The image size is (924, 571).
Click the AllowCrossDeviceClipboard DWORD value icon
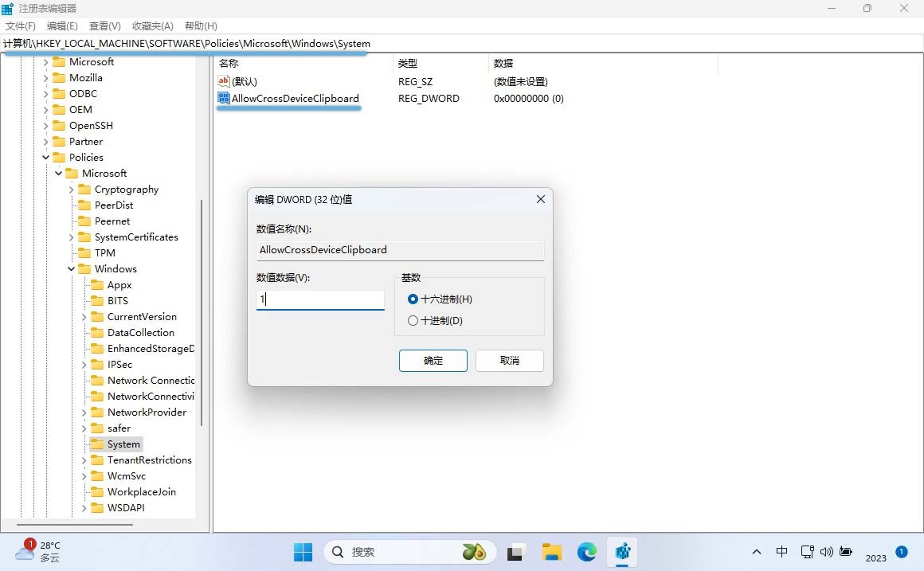click(x=223, y=98)
